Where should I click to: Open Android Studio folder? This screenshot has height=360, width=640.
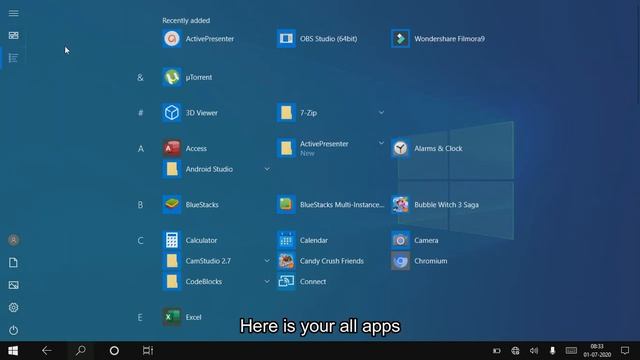[198, 169]
